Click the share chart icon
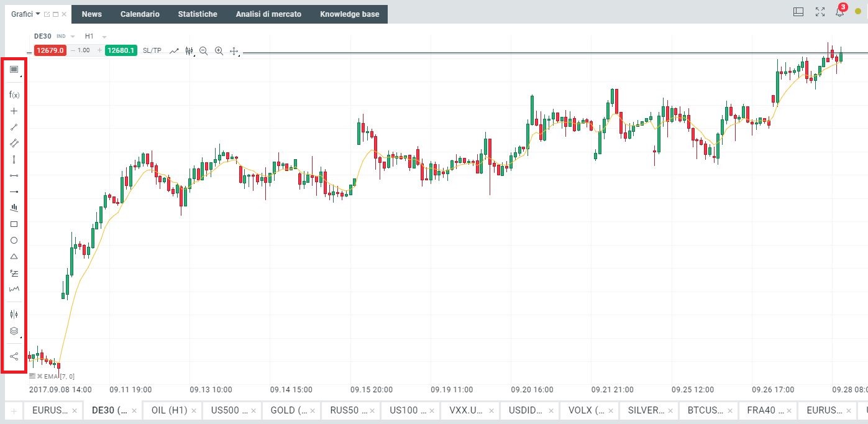This screenshot has height=424, width=868. 14,356
